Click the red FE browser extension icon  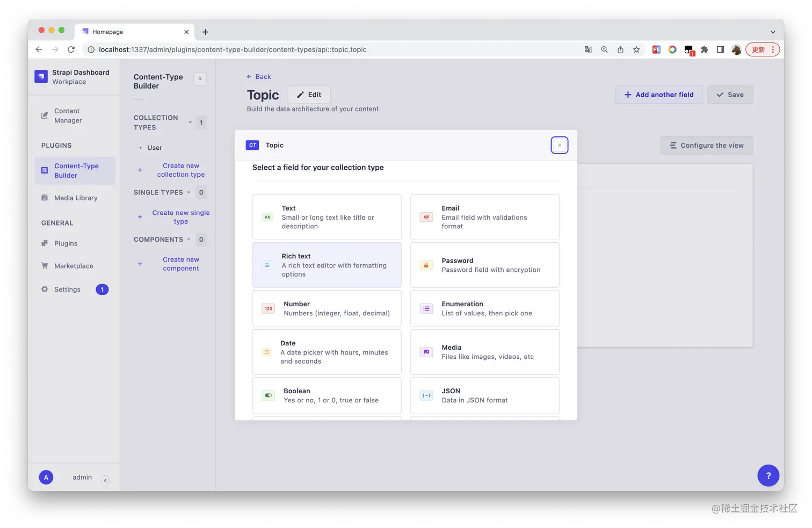(x=656, y=49)
